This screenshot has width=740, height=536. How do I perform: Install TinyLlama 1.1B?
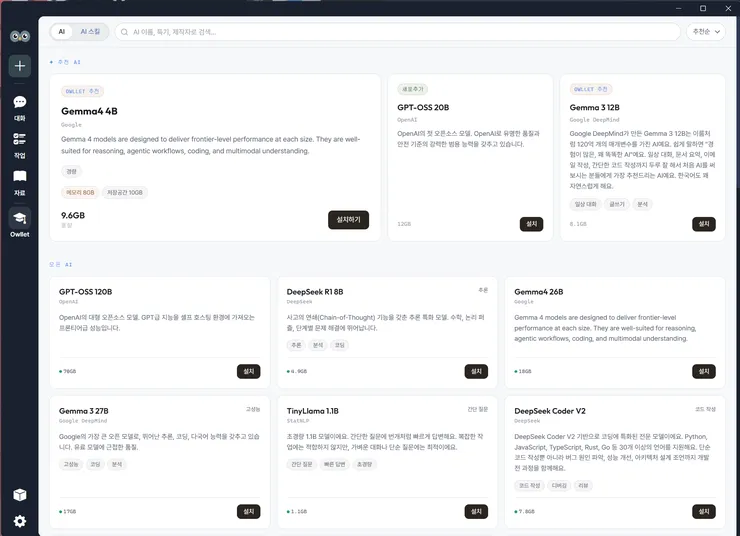click(x=476, y=511)
